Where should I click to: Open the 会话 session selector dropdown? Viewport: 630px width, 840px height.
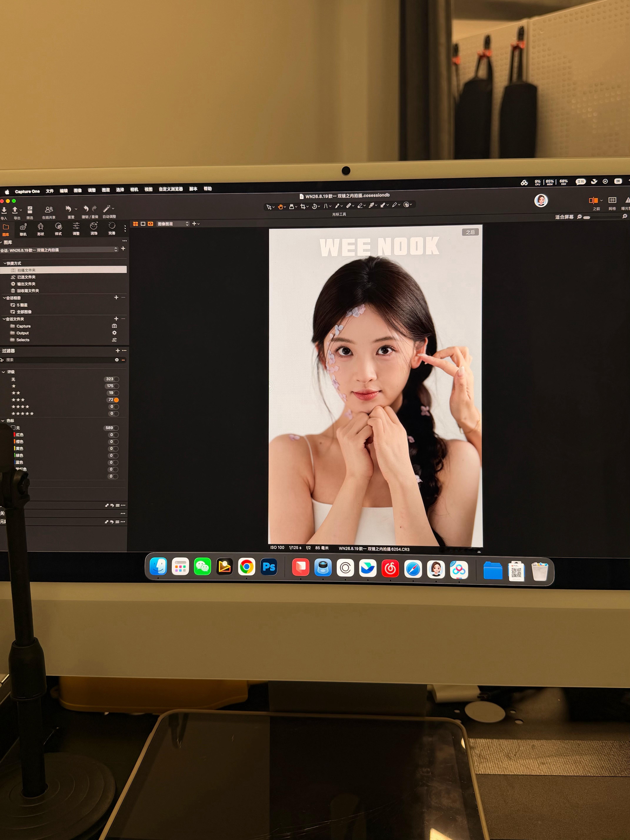[59, 250]
